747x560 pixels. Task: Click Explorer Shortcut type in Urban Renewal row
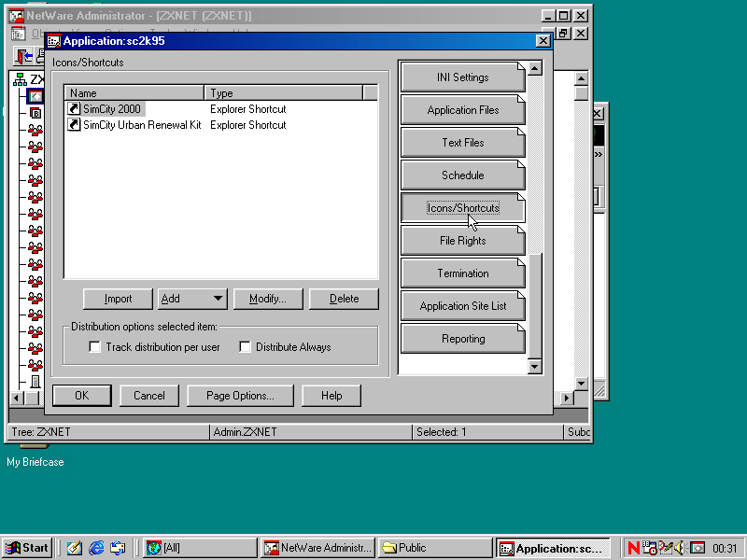point(247,125)
